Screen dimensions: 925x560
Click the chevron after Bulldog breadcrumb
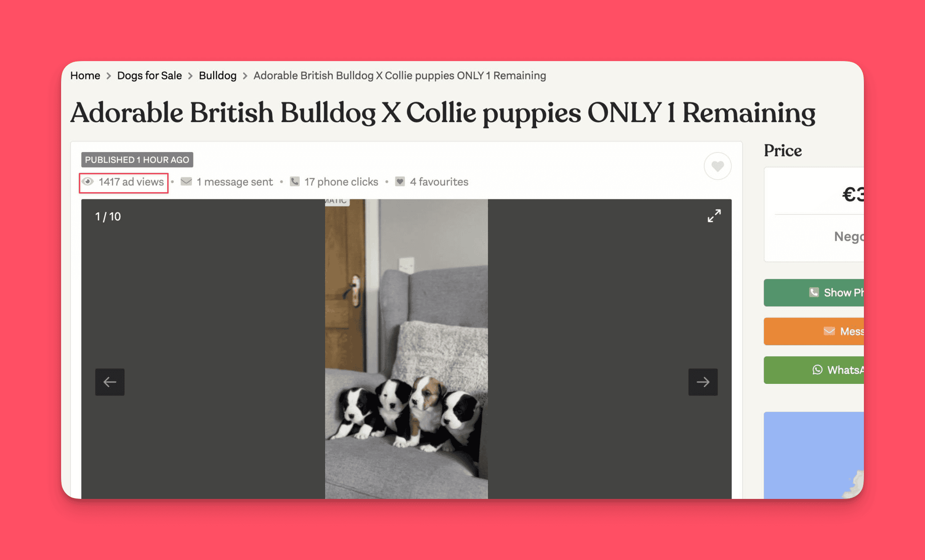pyautogui.click(x=245, y=76)
